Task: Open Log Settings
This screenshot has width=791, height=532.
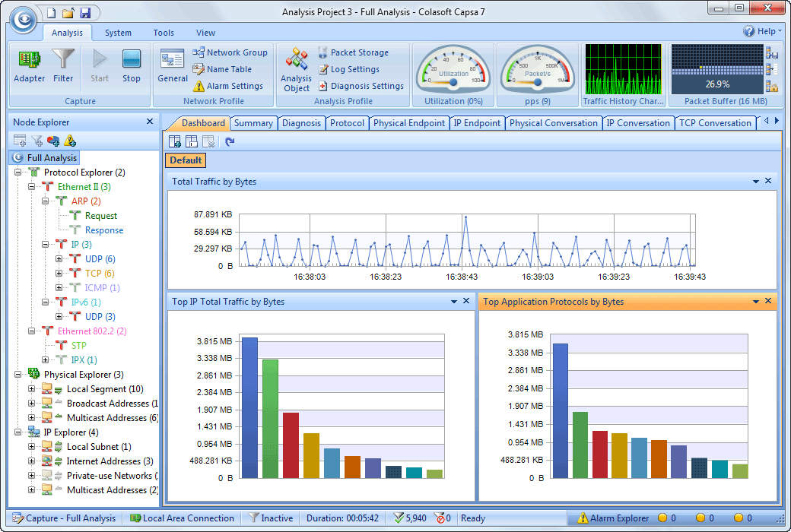Action: click(348, 69)
